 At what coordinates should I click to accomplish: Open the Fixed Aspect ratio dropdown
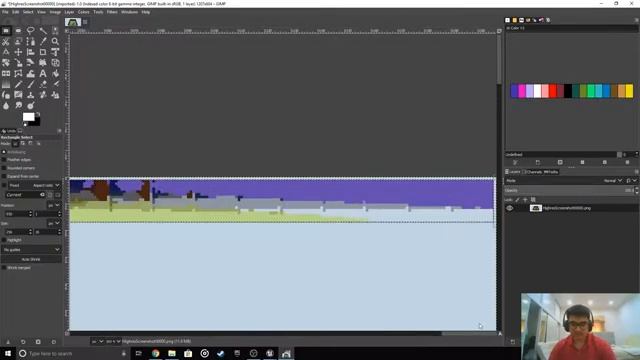(x=35, y=185)
